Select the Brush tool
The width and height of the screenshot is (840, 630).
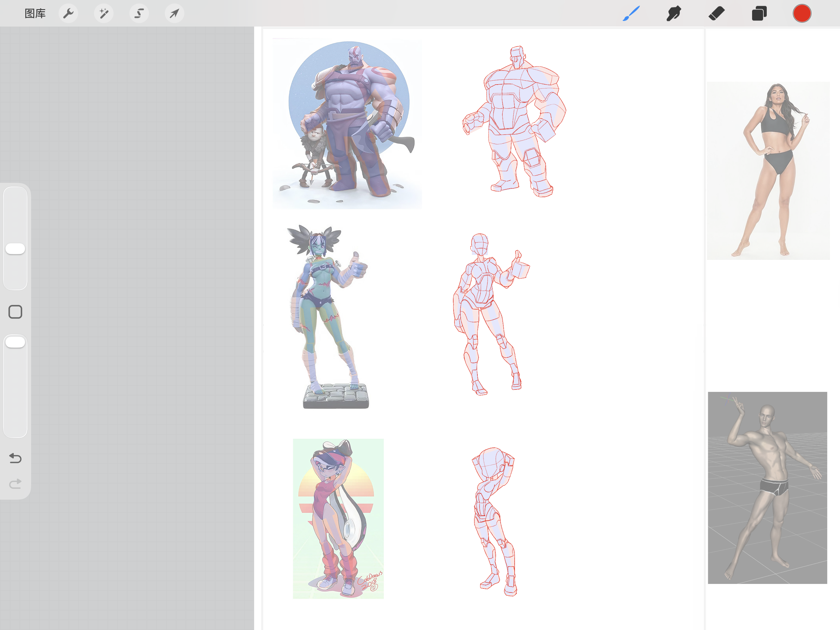click(631, 14)
